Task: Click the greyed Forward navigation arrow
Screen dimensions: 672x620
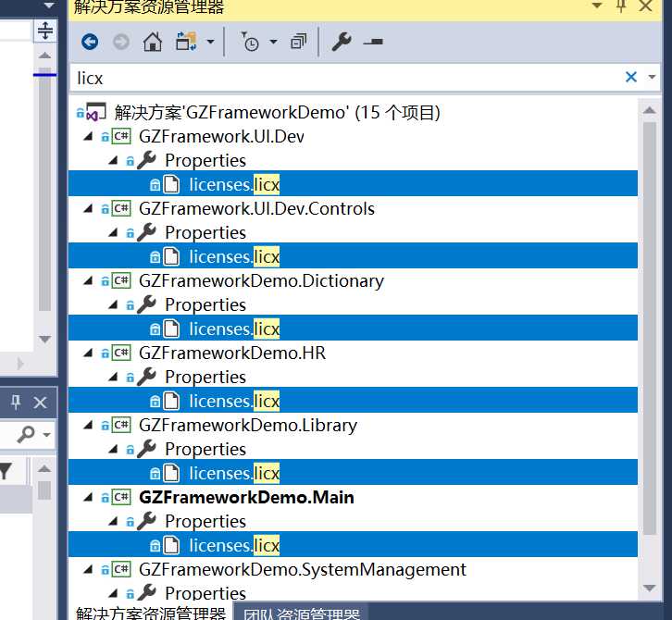Action: (121, 42)
